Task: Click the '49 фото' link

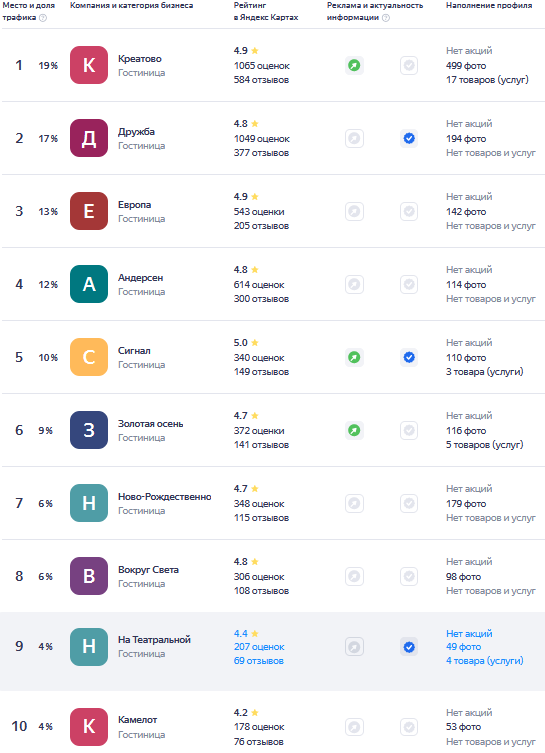Action: (x=463, y=647)
